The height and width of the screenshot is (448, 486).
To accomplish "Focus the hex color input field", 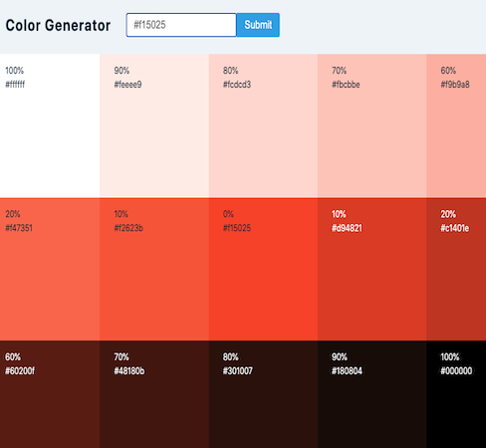I will tap(181, 25).
